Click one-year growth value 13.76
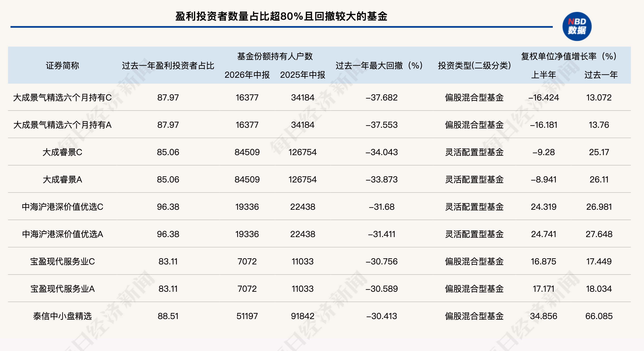 tap(599, 125)
